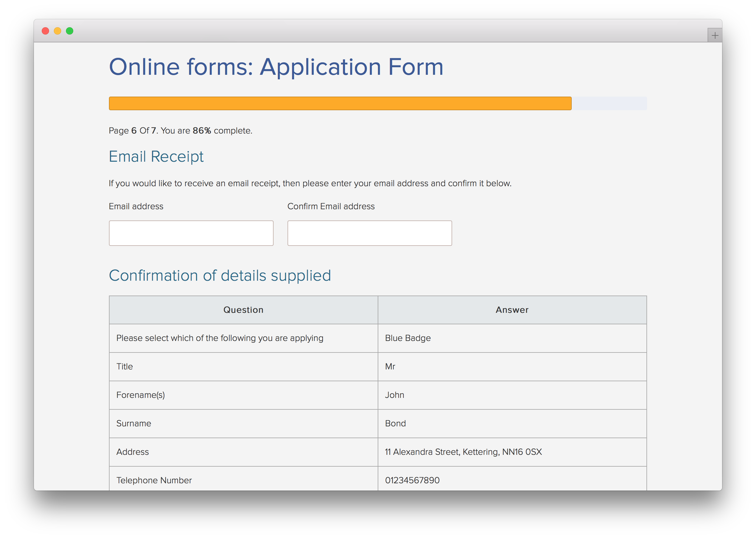Click the Page 6 Of 7 status text
756x539 pixels.
tap(180, 131)
